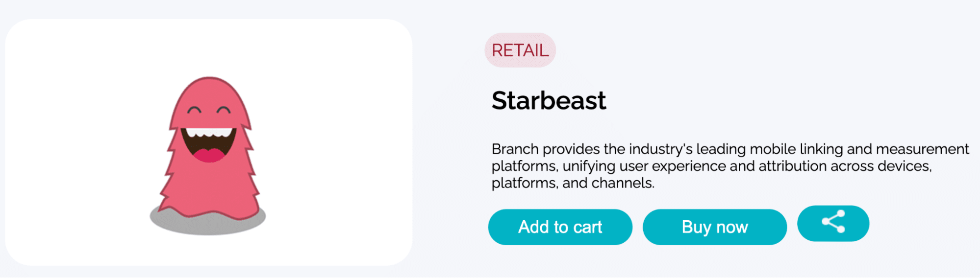Click "platforms, and channels." description line
Image resolution: width=980 pixels, height=278 pixels.
point(573,183)
